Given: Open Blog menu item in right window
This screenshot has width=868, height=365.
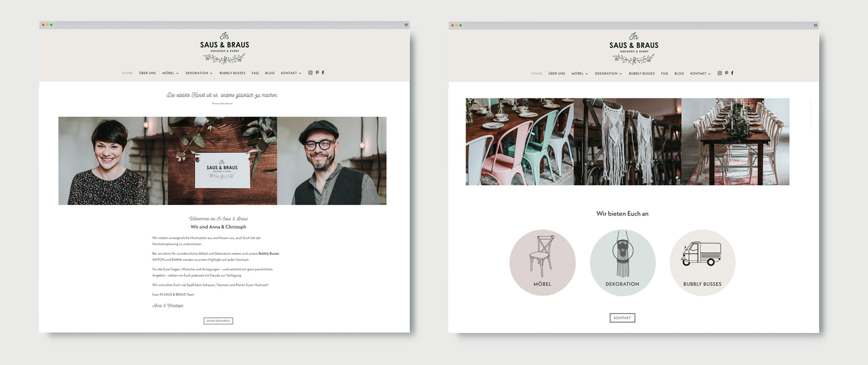Looking at the screenshot, I should pos(679,74).
